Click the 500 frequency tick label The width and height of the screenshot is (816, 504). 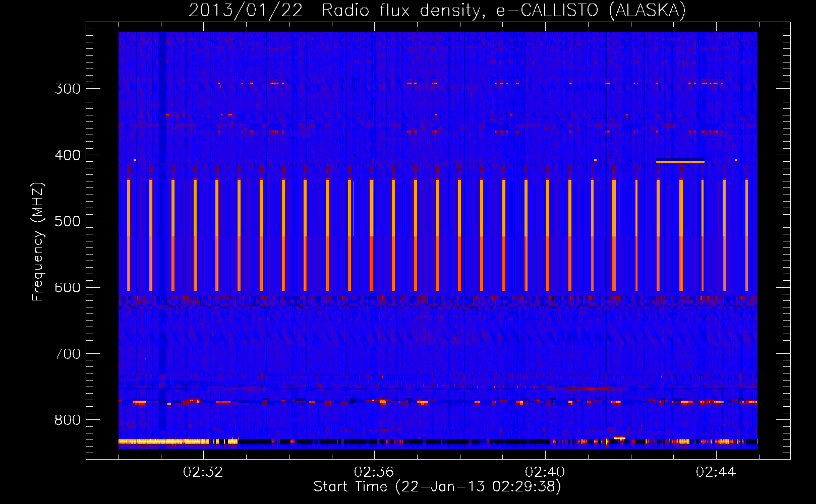point(68,221)
